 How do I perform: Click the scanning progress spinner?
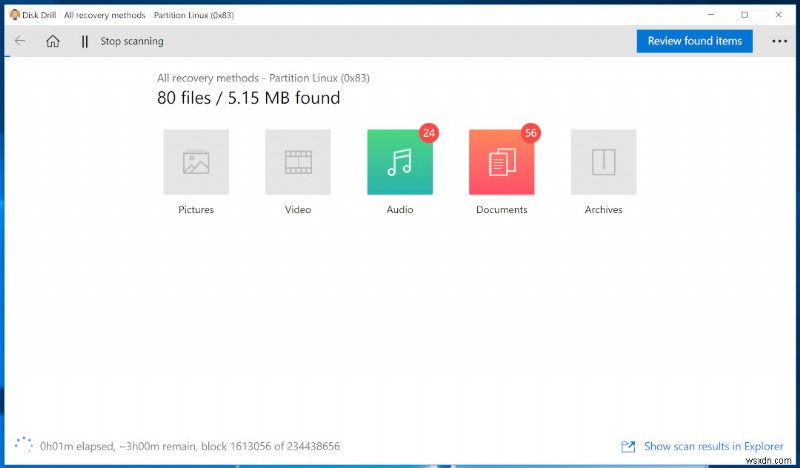(22, 445)
